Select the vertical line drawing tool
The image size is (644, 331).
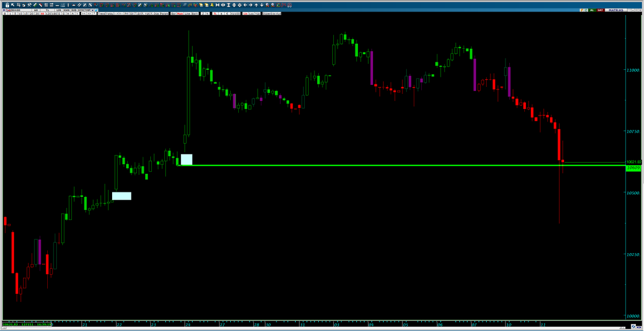68,5
